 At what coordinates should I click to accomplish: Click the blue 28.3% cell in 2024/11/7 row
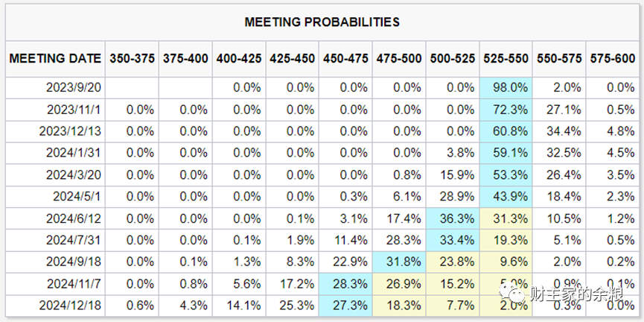point(345,284)
